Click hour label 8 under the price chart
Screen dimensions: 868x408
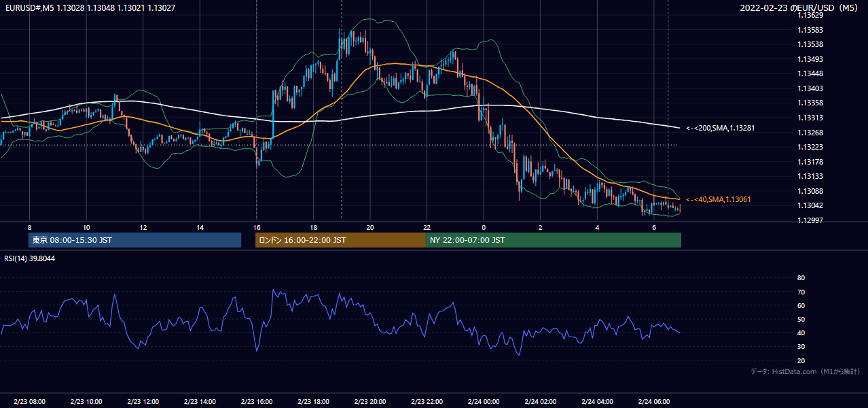coord(29,226)
